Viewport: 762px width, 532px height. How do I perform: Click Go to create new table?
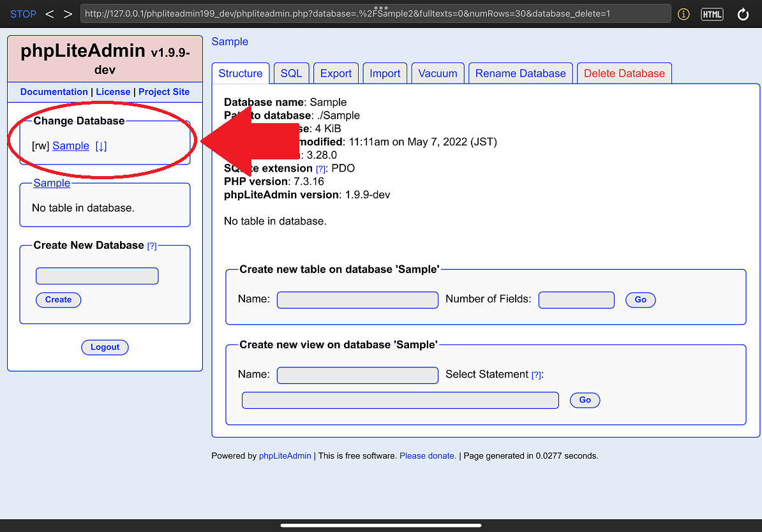tap(641, 300)
